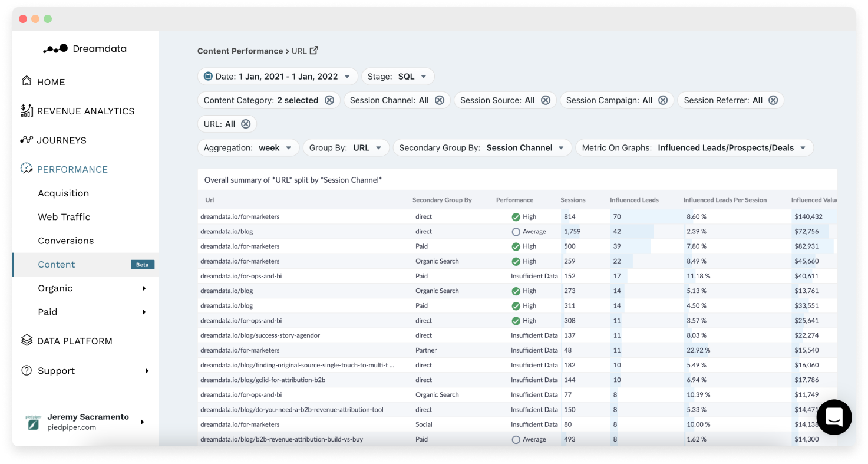
Task: Open the Intercom chat bubble
Action: click(x=834, y=417)
